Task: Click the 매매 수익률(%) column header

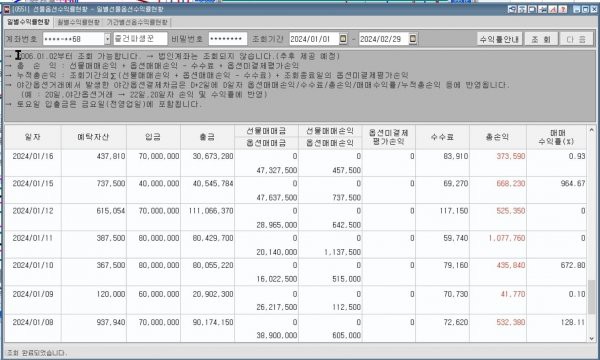Action: click(x=556, y=137)
